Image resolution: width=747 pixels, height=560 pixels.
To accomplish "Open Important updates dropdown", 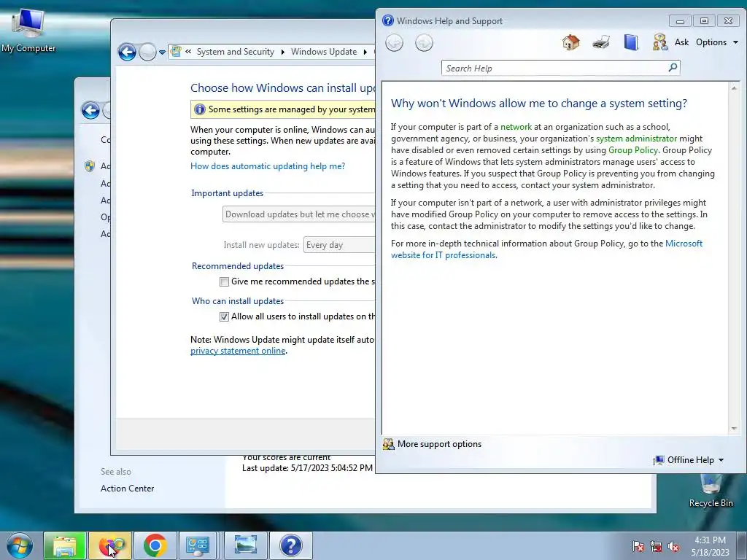I will point(298,214).
